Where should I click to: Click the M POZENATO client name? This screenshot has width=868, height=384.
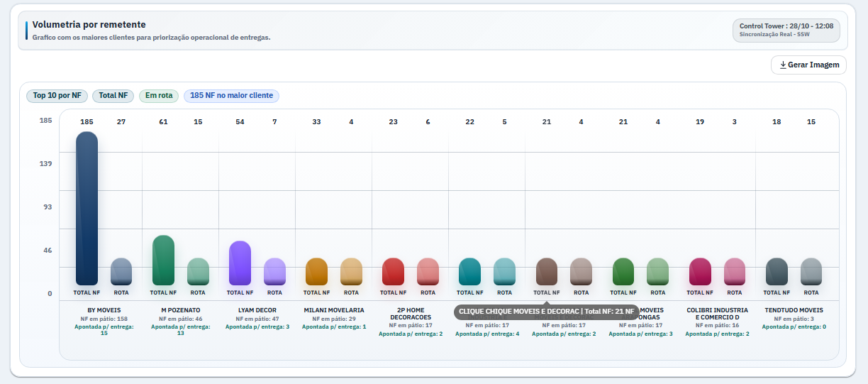181,310
